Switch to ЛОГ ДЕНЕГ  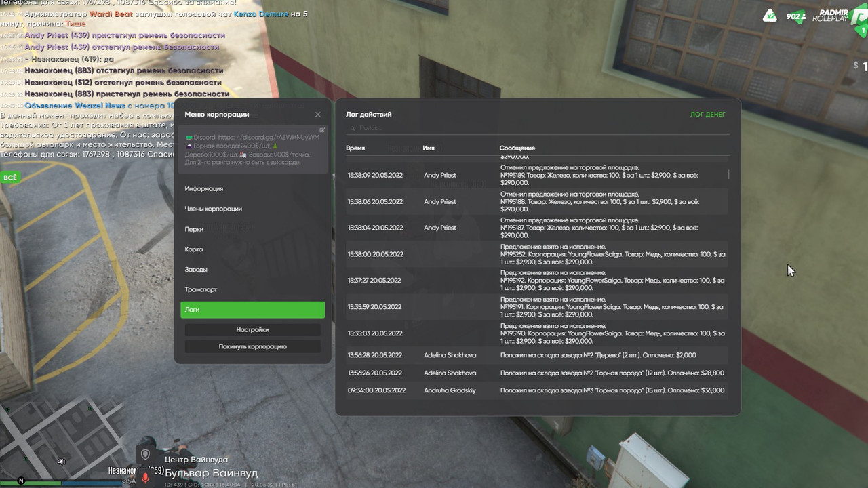point(707,115)
